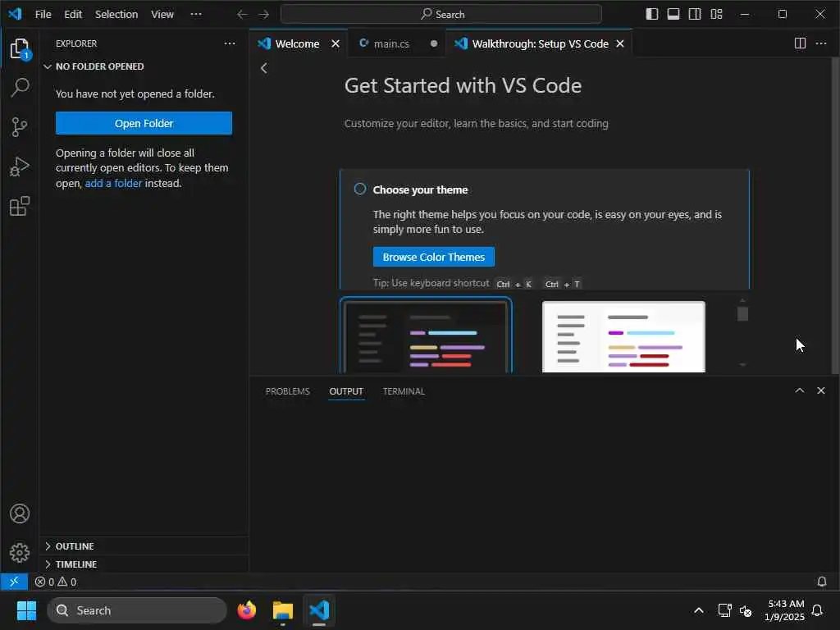Click the muted volume tray icon
This screenshot has width=840, height=630.
pos(746,610)
